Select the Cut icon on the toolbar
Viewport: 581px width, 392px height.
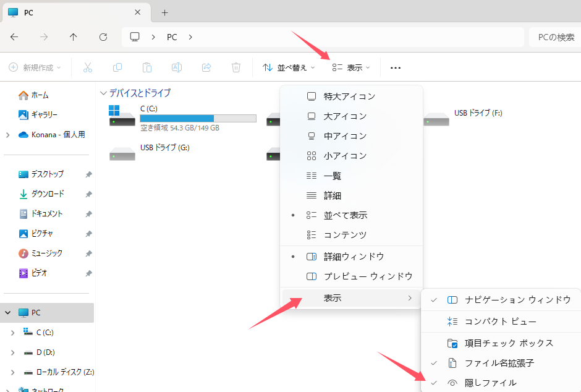click(x=88, y=67)
